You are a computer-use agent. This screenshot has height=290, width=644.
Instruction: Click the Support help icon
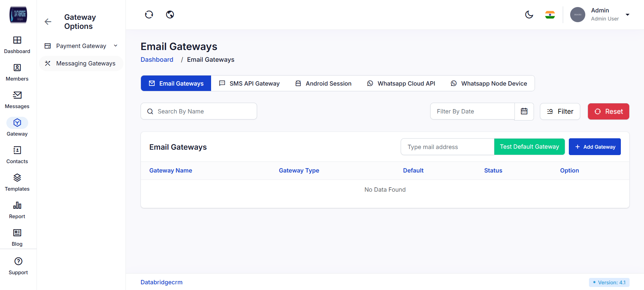click(18, 261)
